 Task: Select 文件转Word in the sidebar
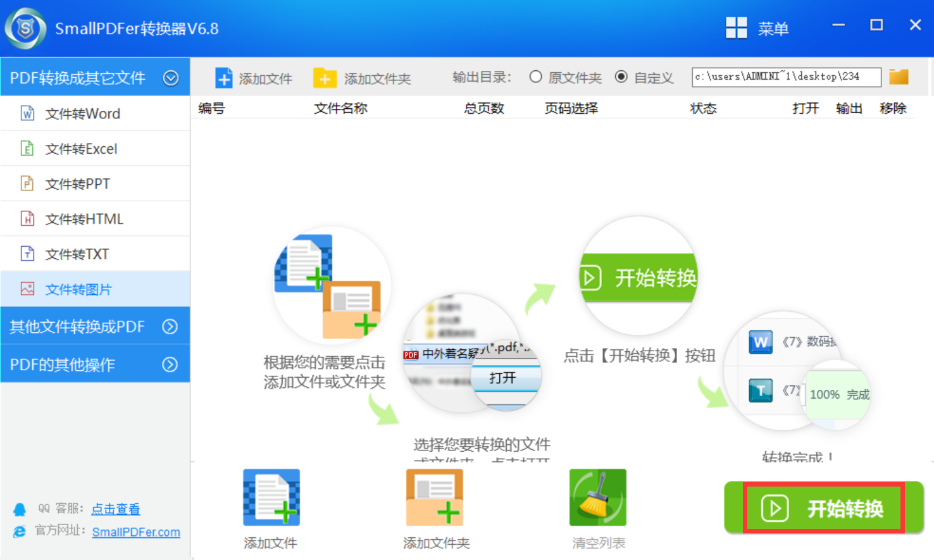pos(95,113)
